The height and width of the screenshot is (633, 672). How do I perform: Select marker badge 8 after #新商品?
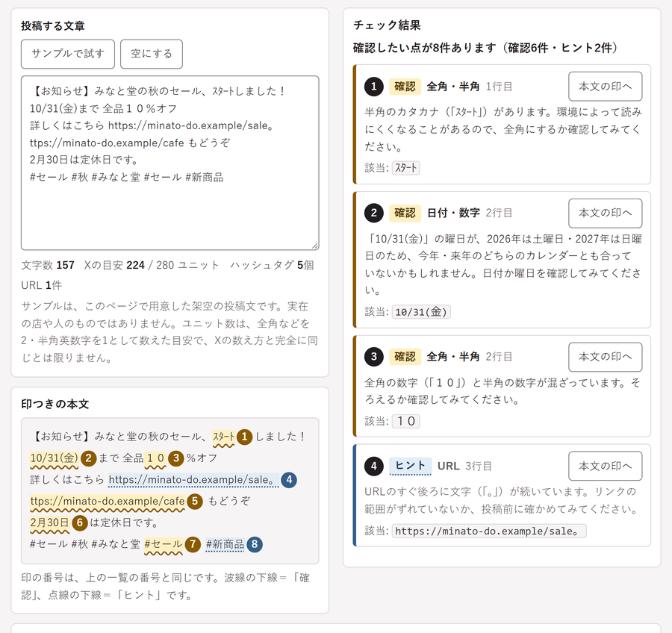(x=255, y=544)
